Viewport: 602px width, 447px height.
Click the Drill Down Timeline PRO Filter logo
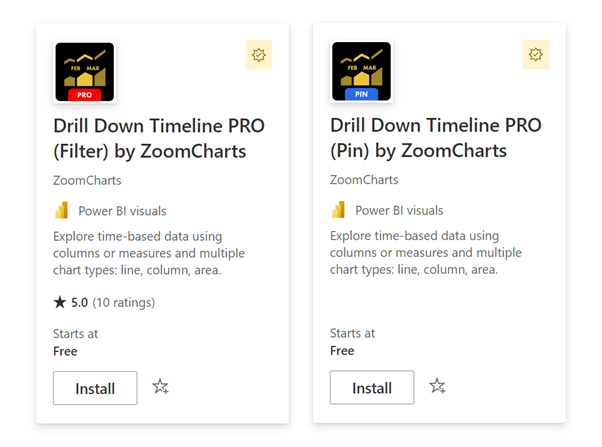tap(84, 72)
